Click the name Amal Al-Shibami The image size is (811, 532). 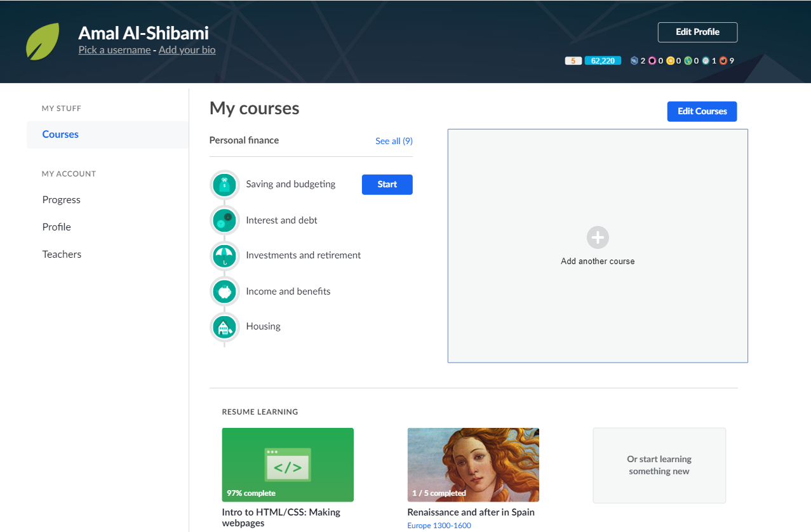point(144,33)
